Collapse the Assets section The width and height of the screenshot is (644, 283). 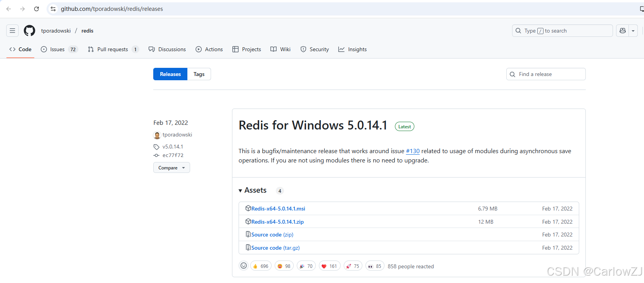click(x=253, y=190)
